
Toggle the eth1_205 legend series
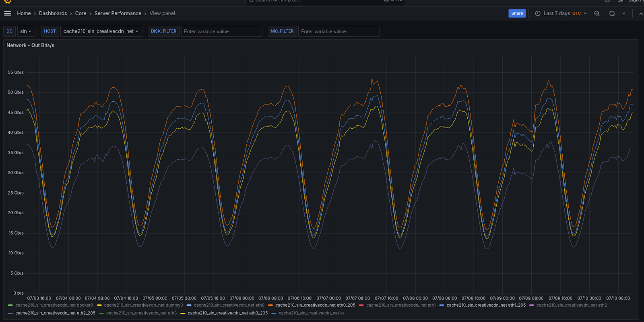(486, 305)
